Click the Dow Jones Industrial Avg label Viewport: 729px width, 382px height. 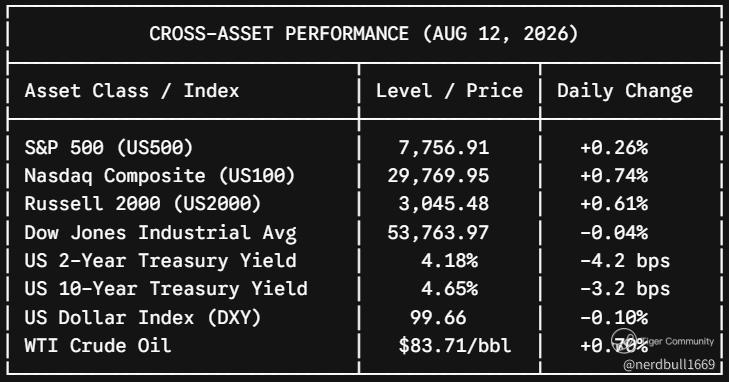click(x=160, y=233)
